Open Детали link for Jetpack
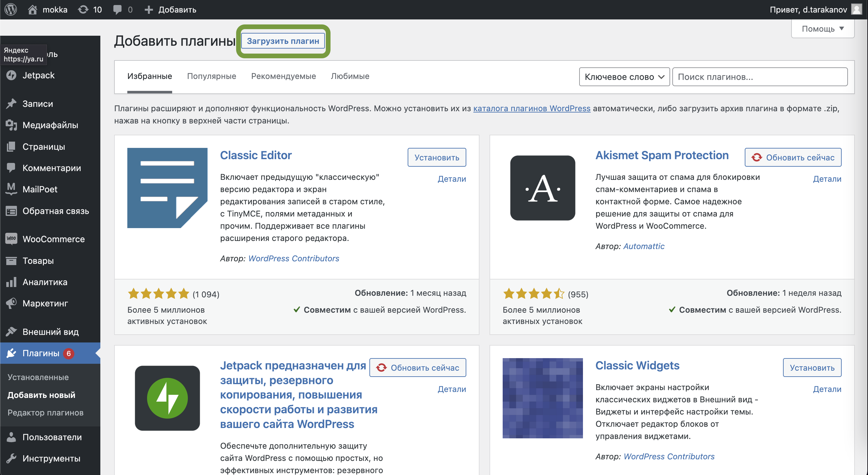This screenshot has height=475, width=868. [452, 389]
